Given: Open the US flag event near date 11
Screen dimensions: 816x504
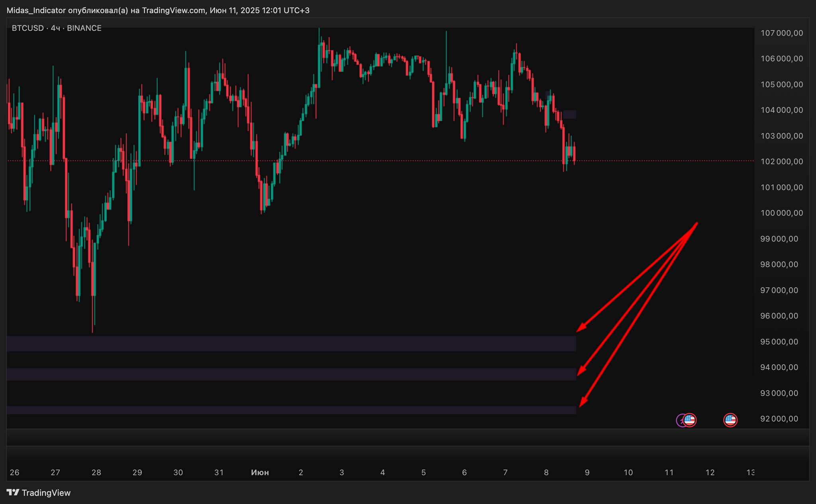Looking at the screenshot, I should tap(690, 420).
